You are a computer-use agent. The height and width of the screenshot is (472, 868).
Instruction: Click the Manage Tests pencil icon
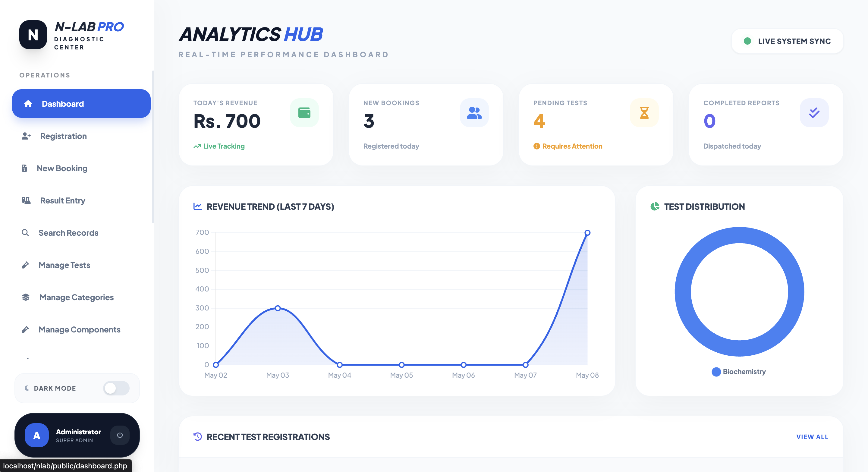(25, 265)
